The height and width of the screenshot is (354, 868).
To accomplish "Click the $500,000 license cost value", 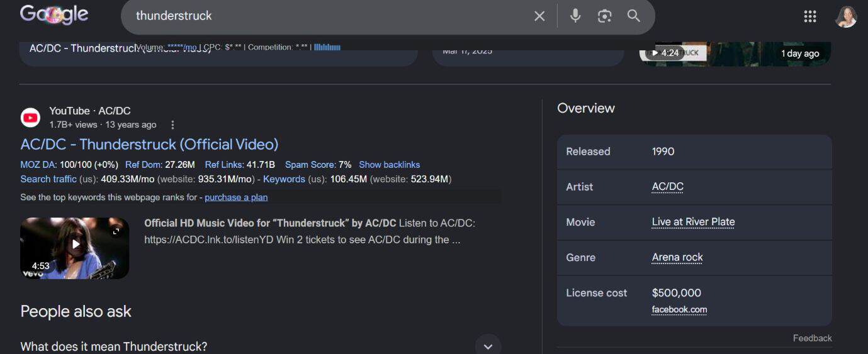I will 677,293.
